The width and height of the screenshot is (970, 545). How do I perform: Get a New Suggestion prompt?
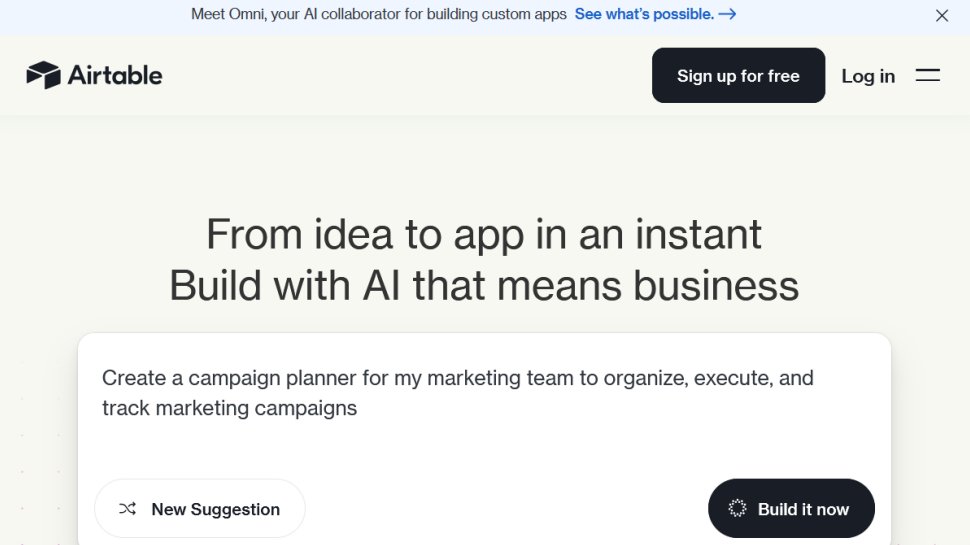(200, 509)
